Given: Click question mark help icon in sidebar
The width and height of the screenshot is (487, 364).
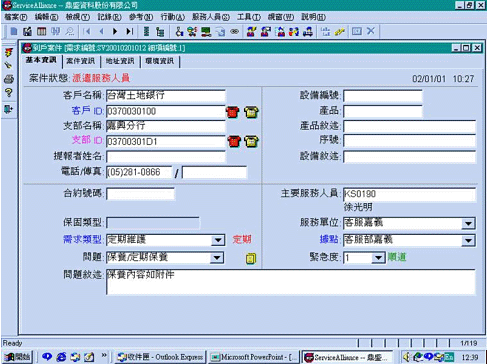Looking at the screenshot, I should [9, 93].
